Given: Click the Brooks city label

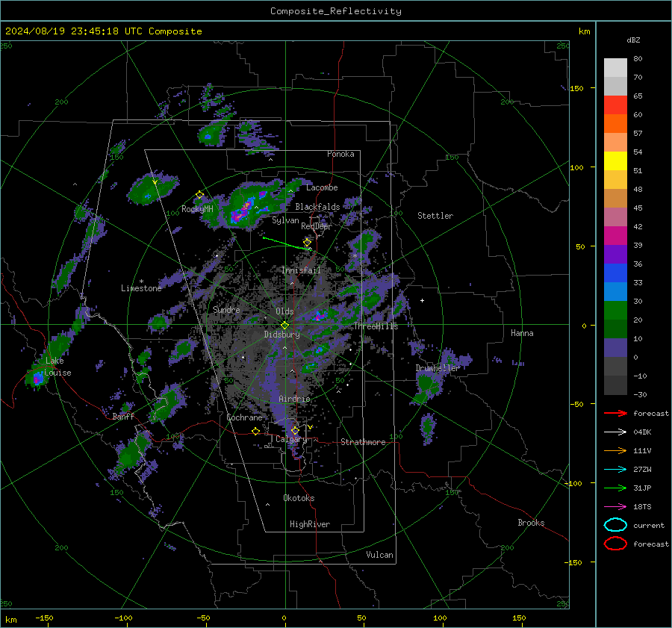Looking at the screenshot, I should tap(531, 523).
